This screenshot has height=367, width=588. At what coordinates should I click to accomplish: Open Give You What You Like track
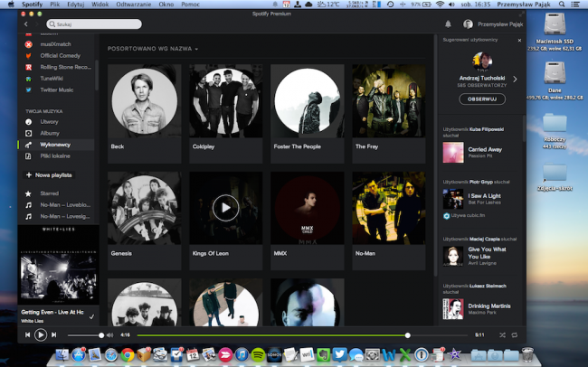tap(487, 253)
